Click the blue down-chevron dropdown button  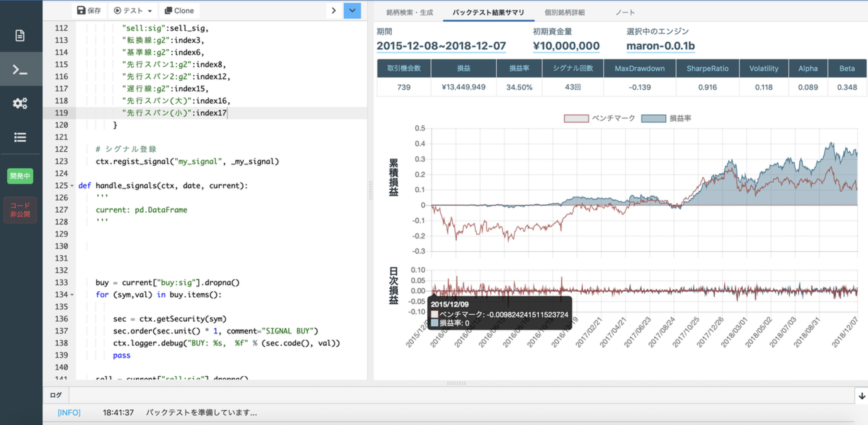point(352,10)
